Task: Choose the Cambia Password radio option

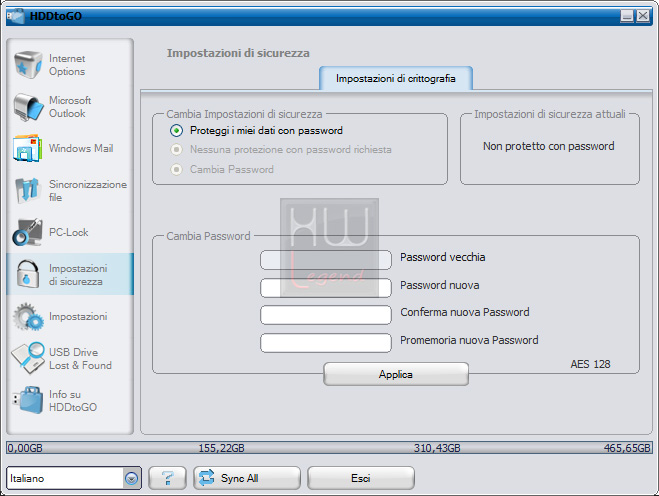Action: click(x=176, y=169)
